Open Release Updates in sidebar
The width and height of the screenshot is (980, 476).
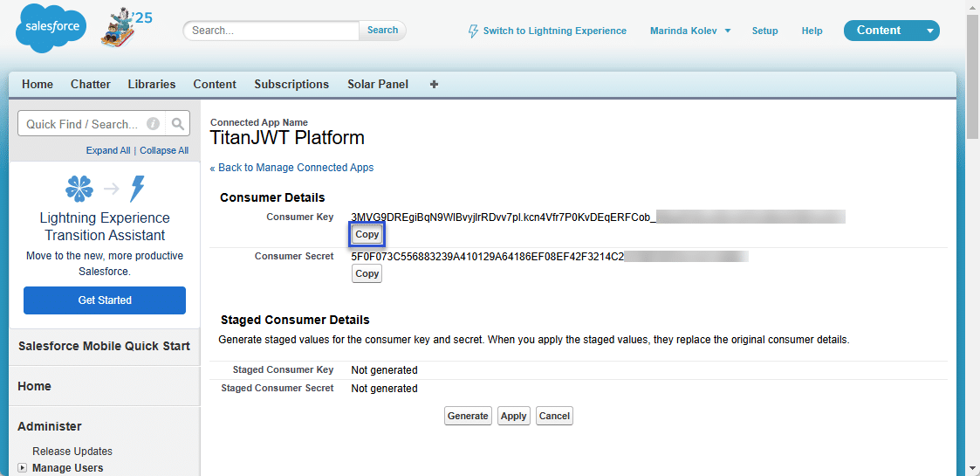[72, 452]
